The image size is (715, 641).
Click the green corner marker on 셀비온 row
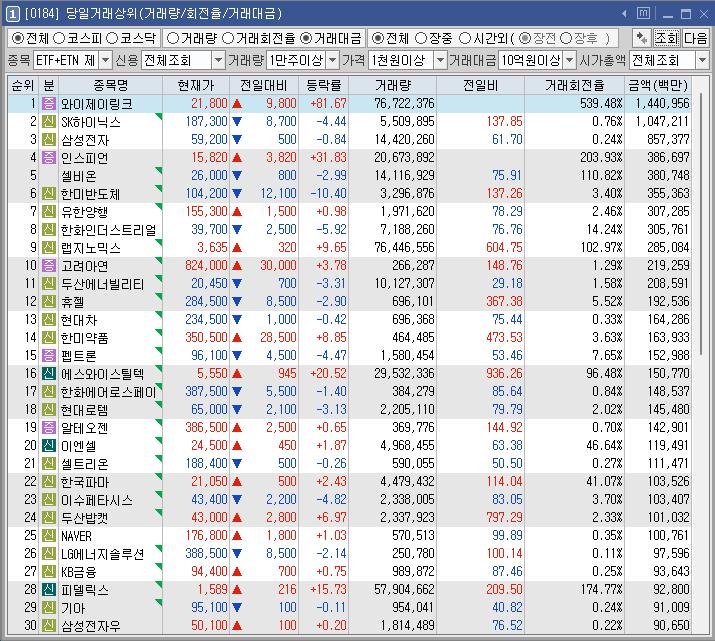point(159,171)
